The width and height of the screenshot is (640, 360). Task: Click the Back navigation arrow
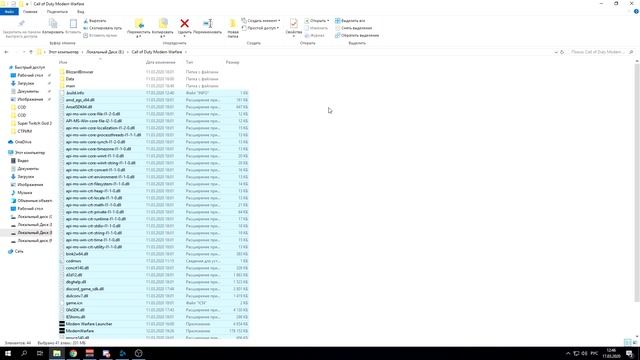(x=6, y=52)
